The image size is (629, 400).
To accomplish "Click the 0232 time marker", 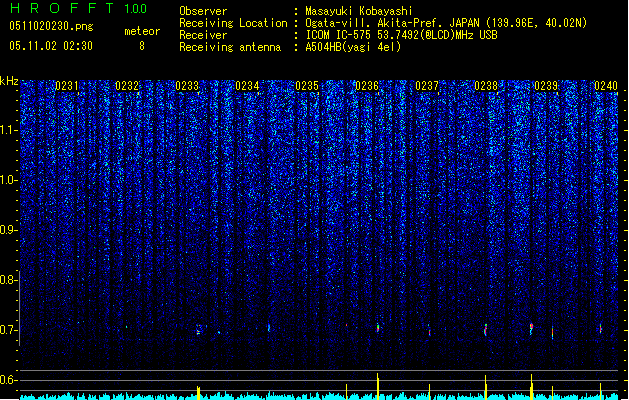I will coord(127,86).
